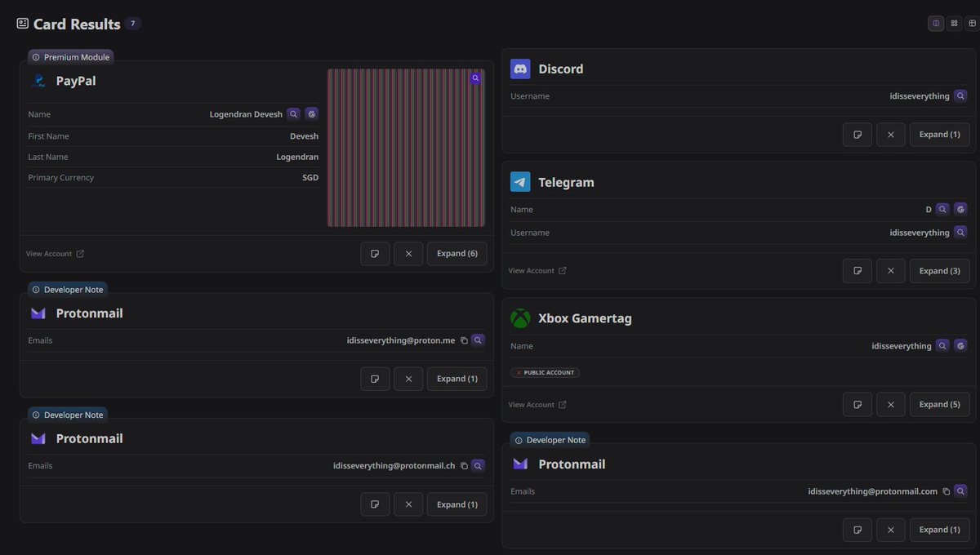Dismiss the Xbox Gamertag card
The height and width of the screenshot is (555, 980).
coord(891,404)
